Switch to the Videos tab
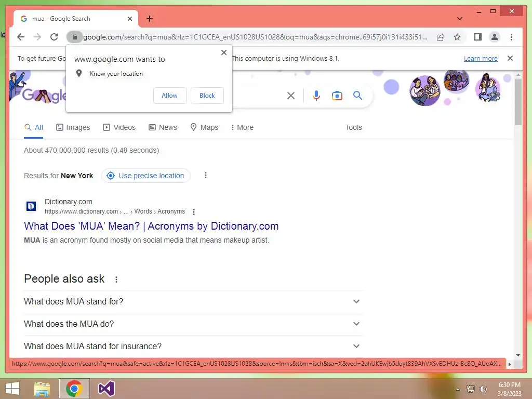This screenshot has height=399, width=532. pos(119,127)
